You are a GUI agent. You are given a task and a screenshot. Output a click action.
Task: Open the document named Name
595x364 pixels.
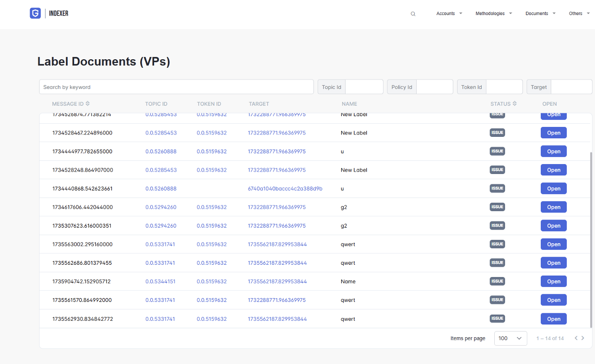(x=553, y=282)
